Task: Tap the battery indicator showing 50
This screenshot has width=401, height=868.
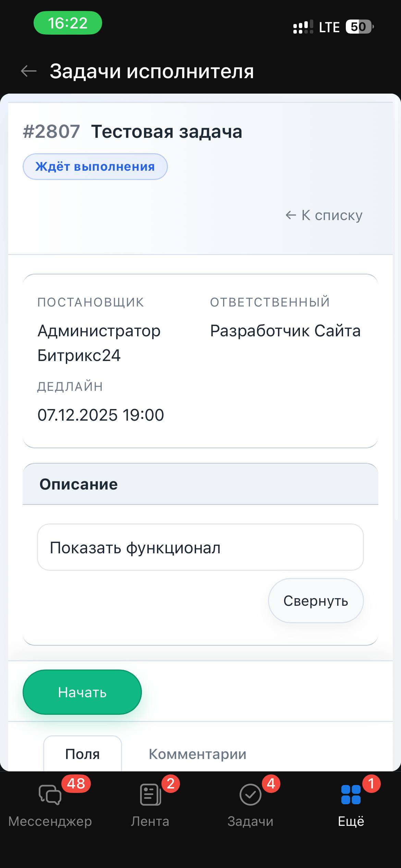Action: (359, 27)
